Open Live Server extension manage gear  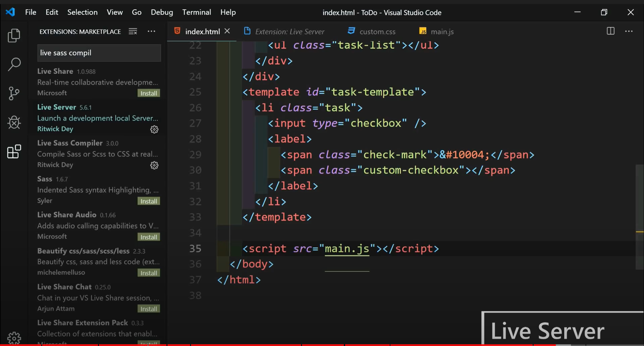pos(154,129)
